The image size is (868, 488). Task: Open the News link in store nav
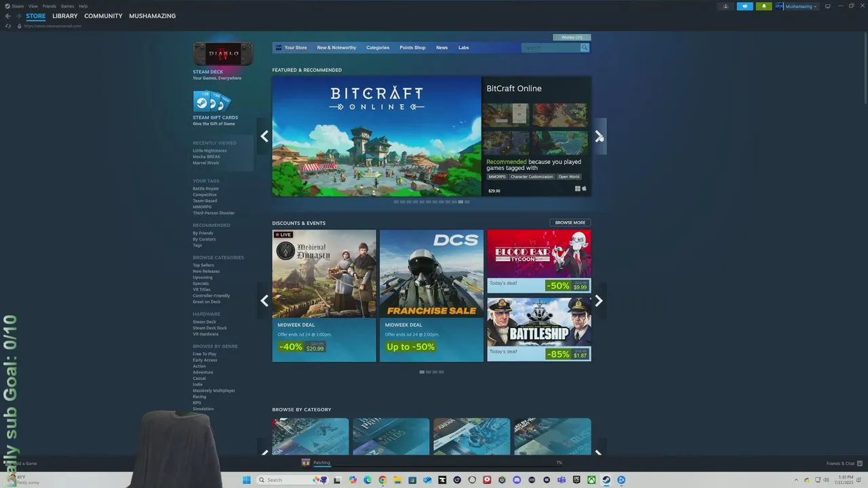tap(441, 47)
